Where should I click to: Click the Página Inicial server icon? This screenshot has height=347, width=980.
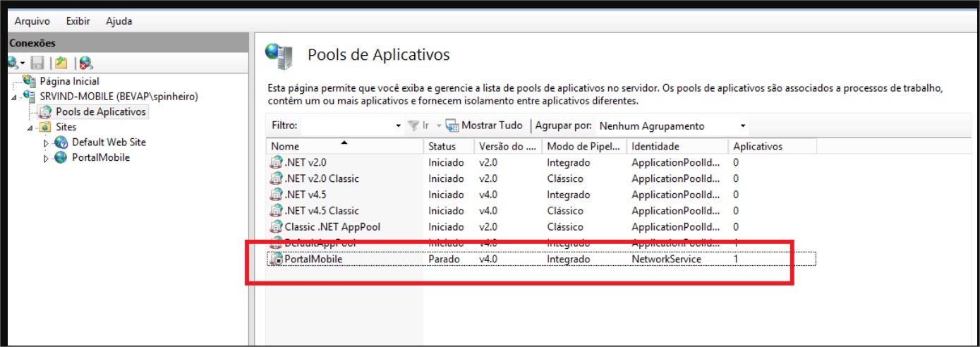point(29,81)
